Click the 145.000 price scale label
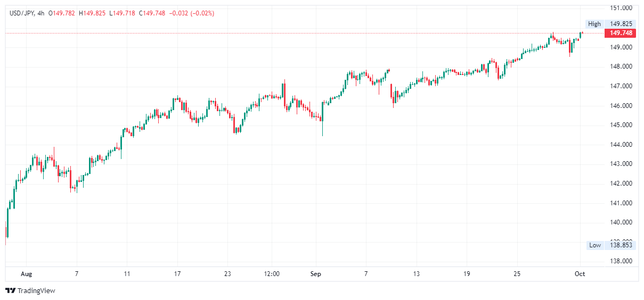The width and height of the screenshot is (644, 300). coord(621,125)
